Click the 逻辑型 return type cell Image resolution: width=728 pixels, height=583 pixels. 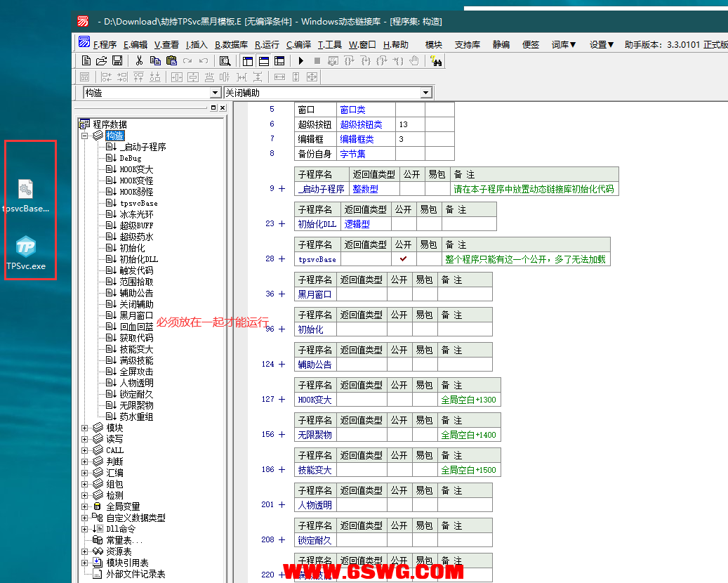pos(366,224)
